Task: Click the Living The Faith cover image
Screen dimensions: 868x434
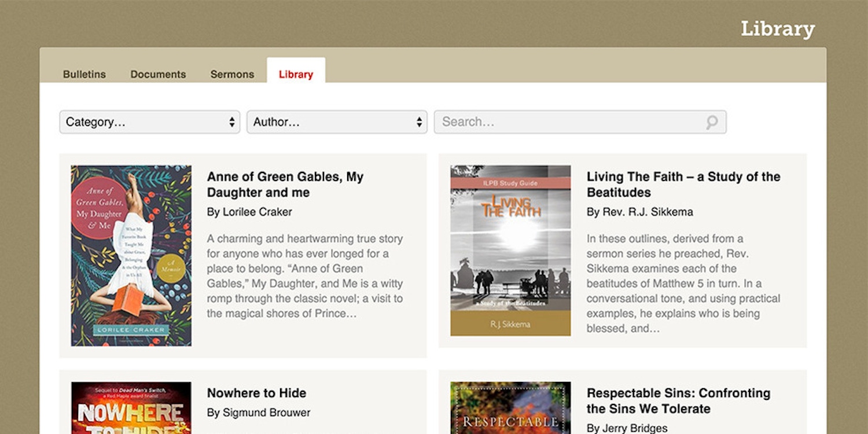Action: coord(510,251)
